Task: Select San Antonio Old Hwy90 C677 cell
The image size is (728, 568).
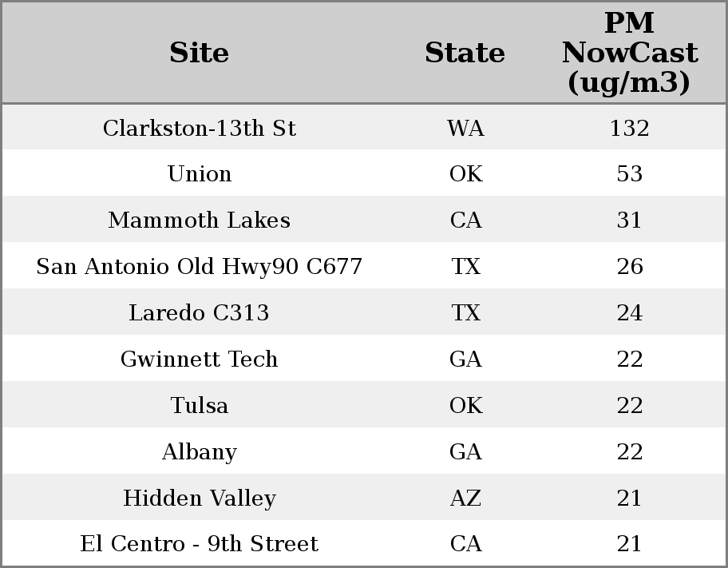Action: pyautogui.click(x=200, y=267)
